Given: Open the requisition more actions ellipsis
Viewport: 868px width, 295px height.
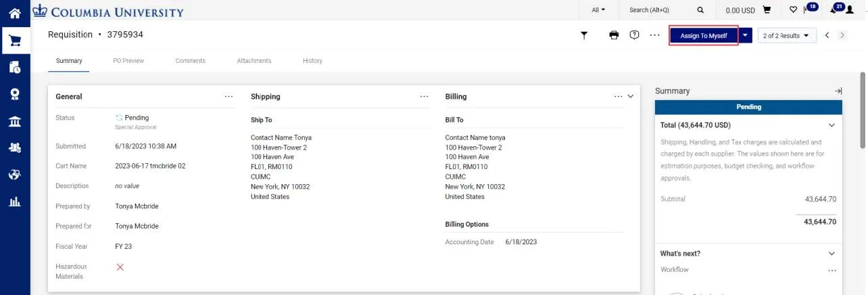Looking at the screenshot, I should [x=654, y=35].
